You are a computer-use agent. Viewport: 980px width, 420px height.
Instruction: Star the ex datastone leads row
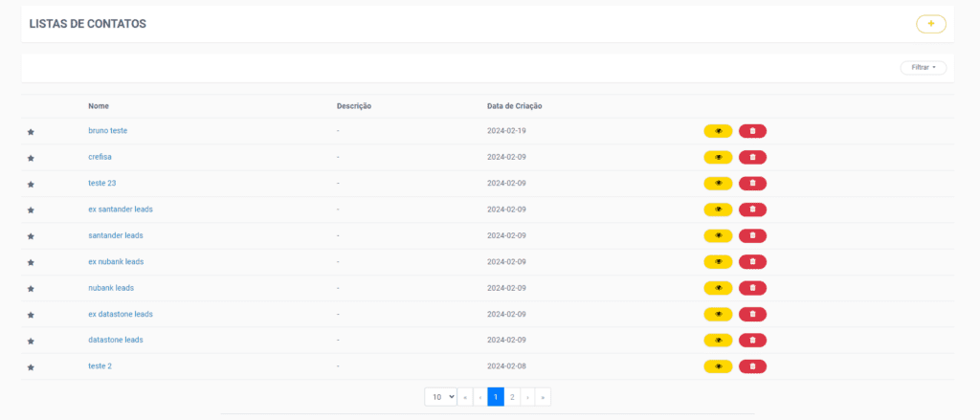(x=31, y=315)
